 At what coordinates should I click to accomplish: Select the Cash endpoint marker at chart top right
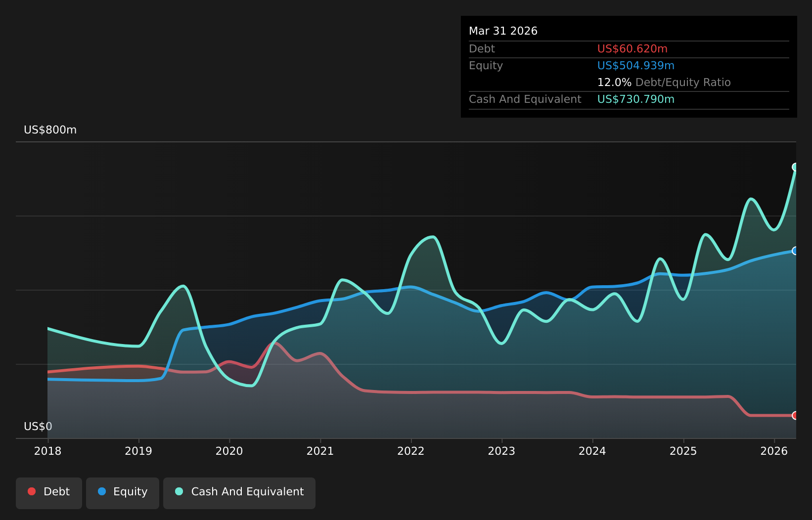795,167
